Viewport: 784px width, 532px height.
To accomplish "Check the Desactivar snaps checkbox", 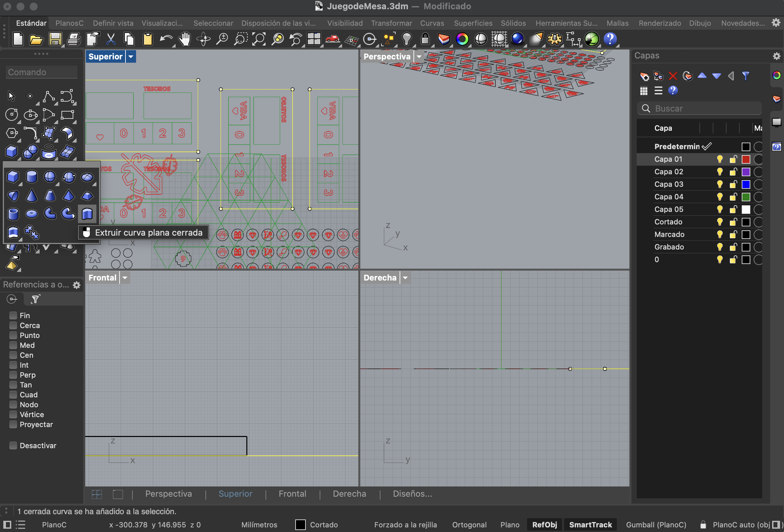I will [13, 446].
